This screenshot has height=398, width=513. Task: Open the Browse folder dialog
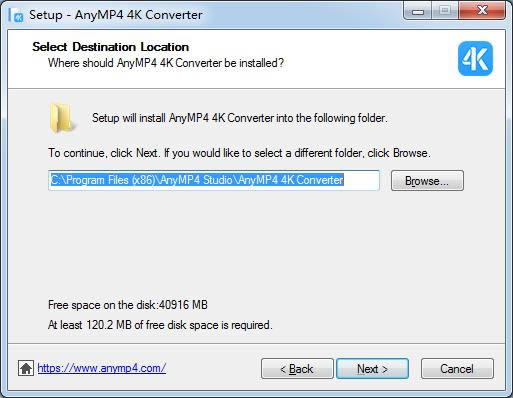tap(427, 181)
